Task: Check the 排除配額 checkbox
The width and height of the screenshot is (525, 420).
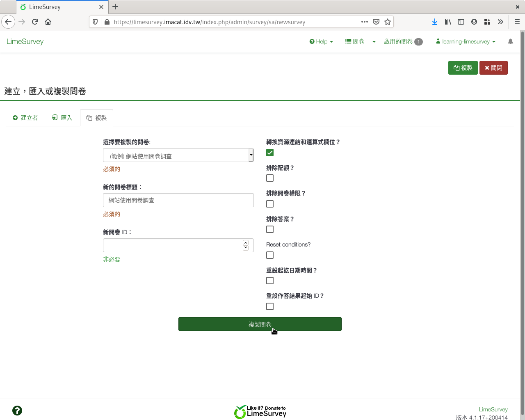Action: pos(270,178)
